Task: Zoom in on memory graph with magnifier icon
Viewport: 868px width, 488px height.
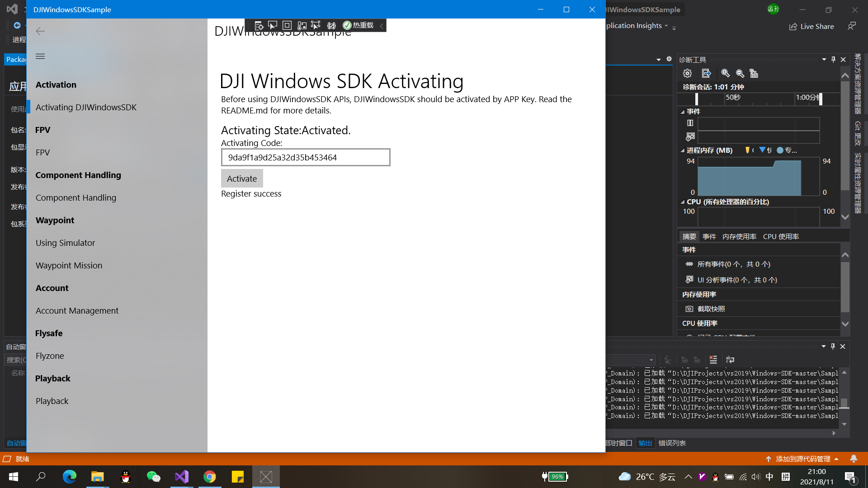Action: pos(726,73)
